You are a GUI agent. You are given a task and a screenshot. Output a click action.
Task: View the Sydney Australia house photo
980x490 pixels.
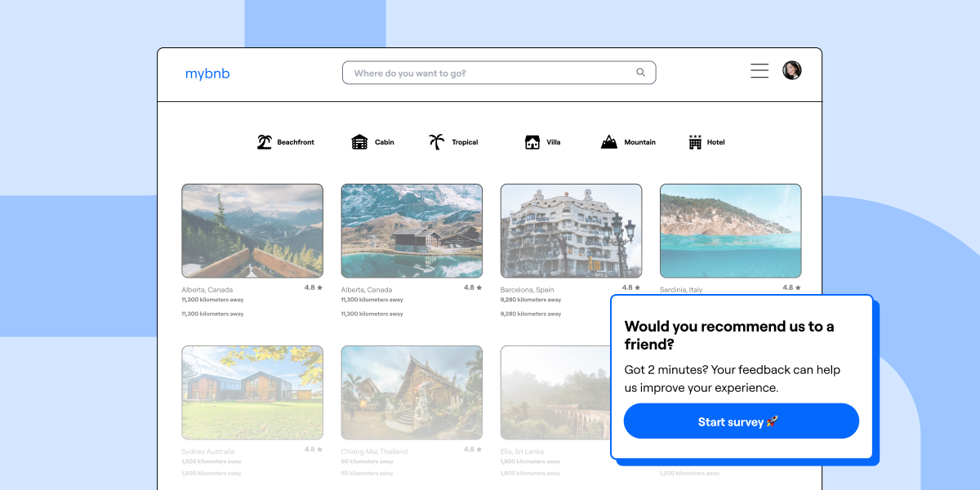click(x=252, y=393)
